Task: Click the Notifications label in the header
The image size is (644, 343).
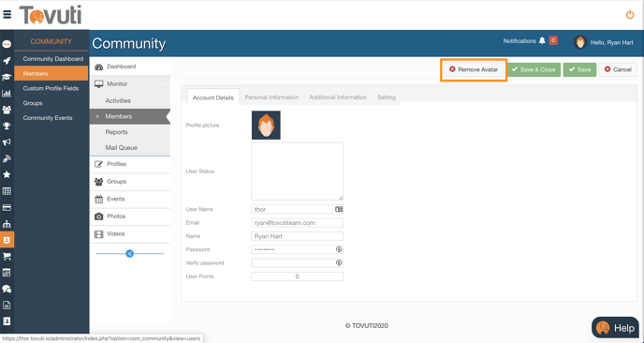Action: click(520, 41)
